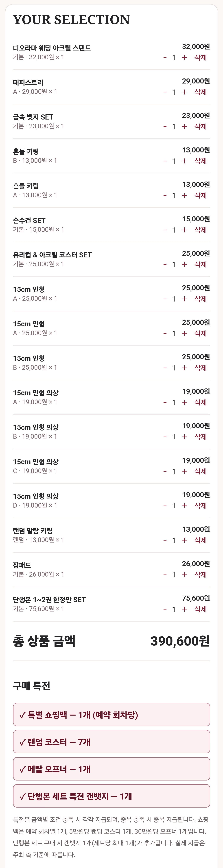
Task: Decrease quantity of 태피스트리
Action: (x=165, y=92)
